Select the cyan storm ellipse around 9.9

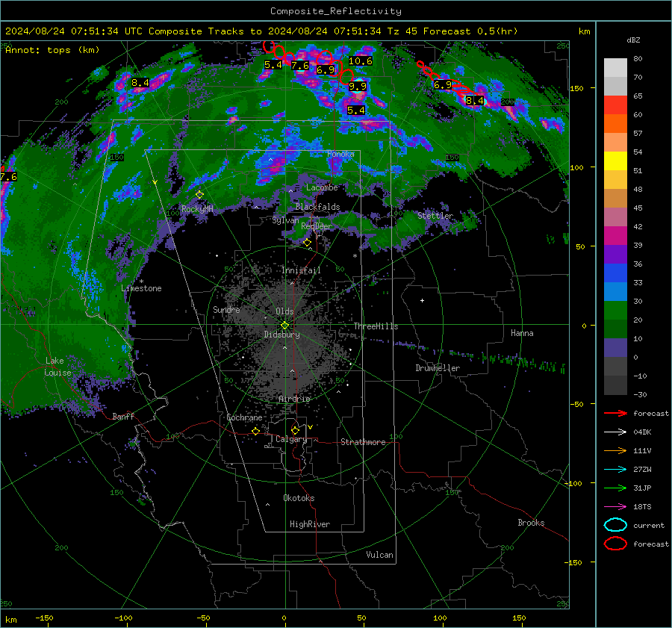(358, 85)
